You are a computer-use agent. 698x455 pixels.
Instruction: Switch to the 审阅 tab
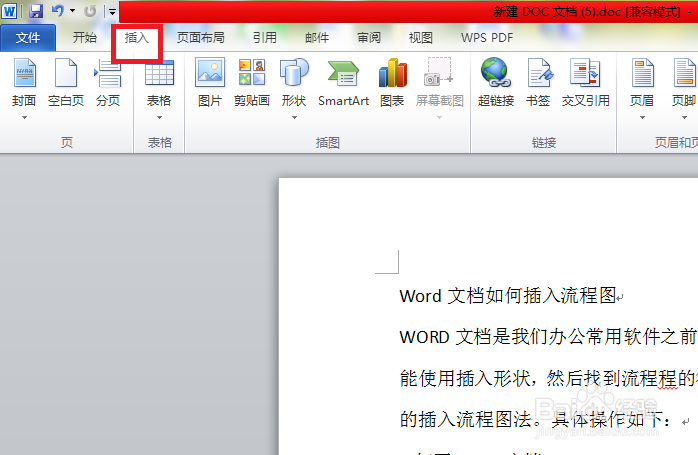[369, 38]
